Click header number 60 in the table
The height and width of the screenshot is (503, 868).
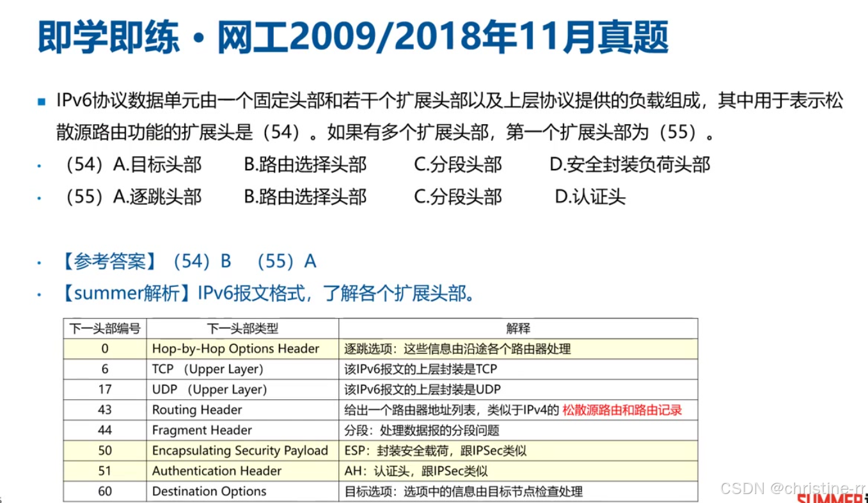coord(105,491)
